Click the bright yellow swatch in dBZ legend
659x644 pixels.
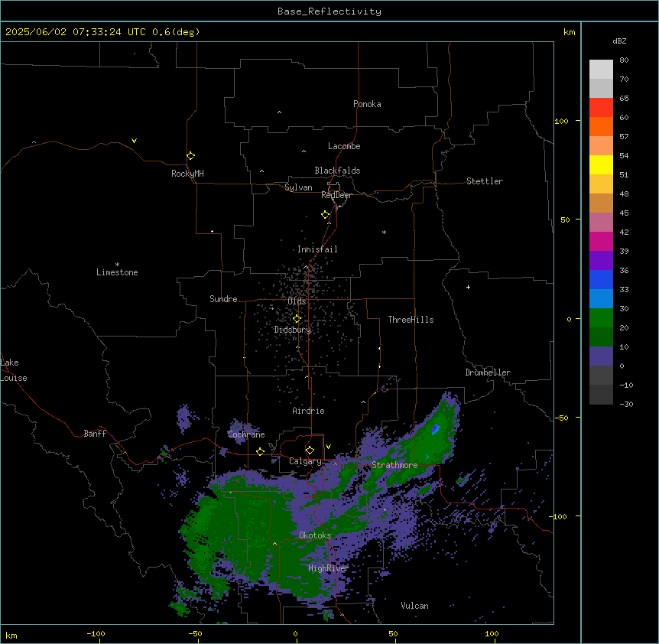[601, 164]
